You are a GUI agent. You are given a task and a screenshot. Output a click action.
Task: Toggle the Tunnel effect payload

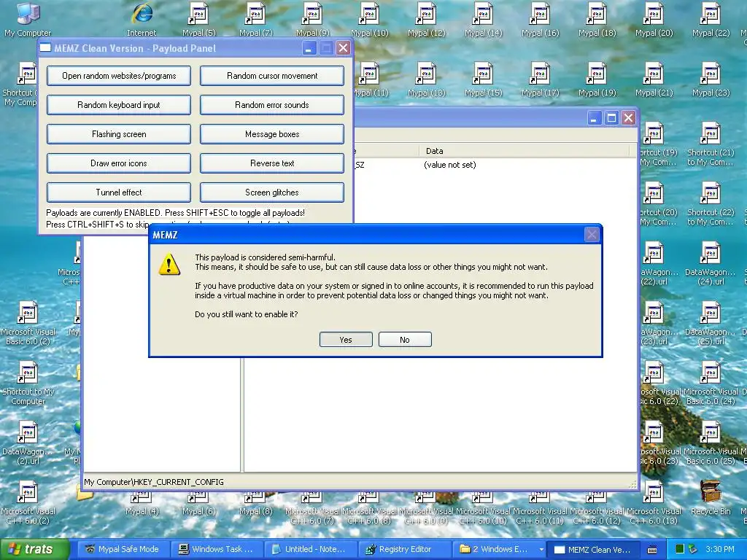[x=119, y=192]
